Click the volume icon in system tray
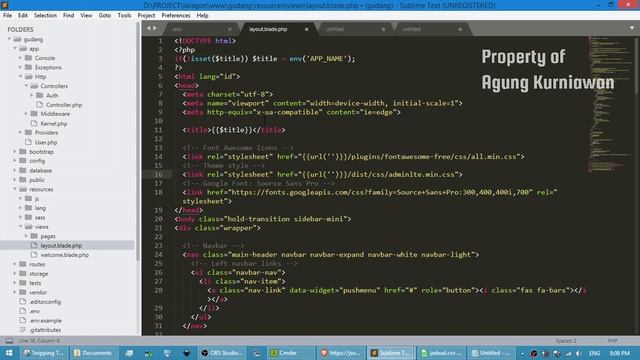Screen dimensions: 640x360 [x=579, y=353]
